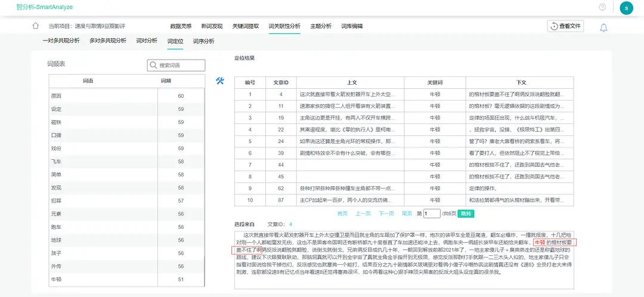Go to 首页 pagination link
The width and height of the screenshot is (644, 297).
(342, 214)
